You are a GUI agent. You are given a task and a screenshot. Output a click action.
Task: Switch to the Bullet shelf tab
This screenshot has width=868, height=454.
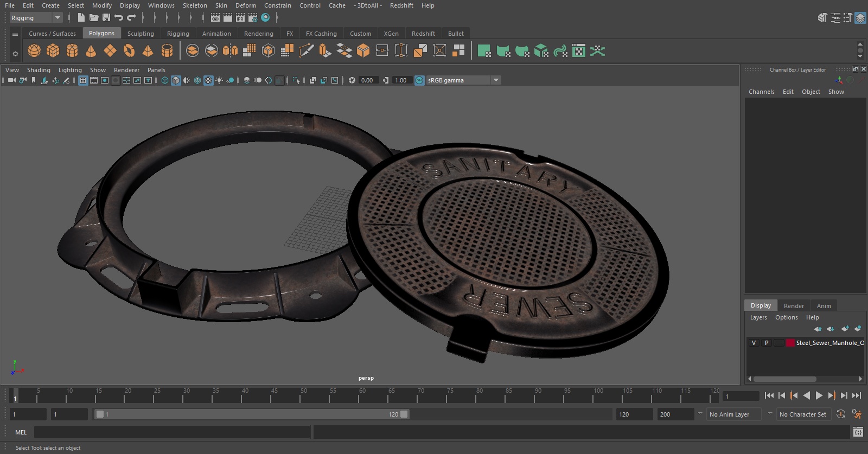click(x=456, y=34)
